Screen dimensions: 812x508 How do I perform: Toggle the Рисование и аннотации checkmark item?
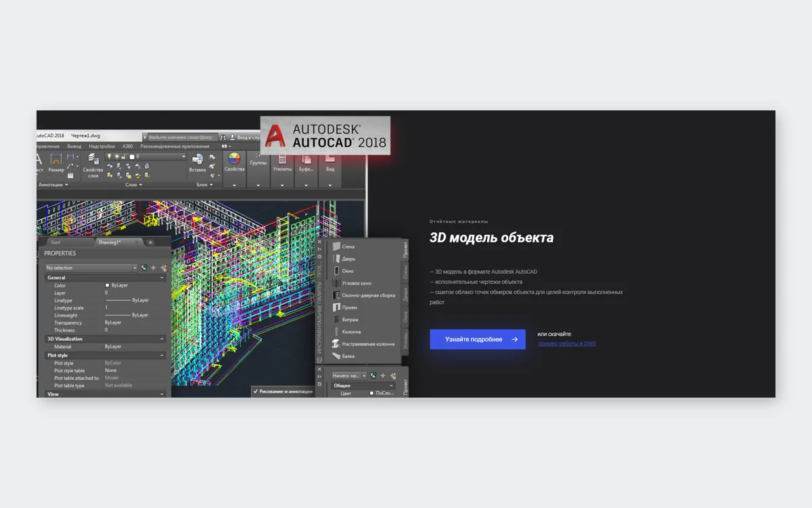[x=284, y=391]
